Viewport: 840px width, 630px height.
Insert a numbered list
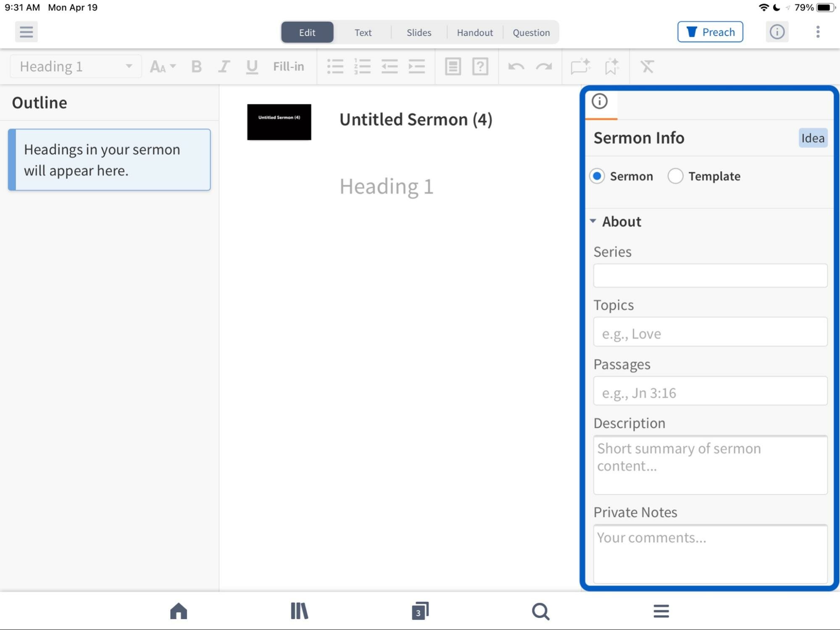click(362, 66)
